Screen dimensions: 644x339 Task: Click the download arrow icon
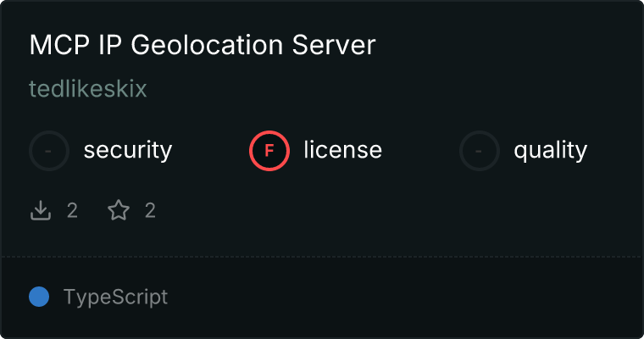[41, 210]
